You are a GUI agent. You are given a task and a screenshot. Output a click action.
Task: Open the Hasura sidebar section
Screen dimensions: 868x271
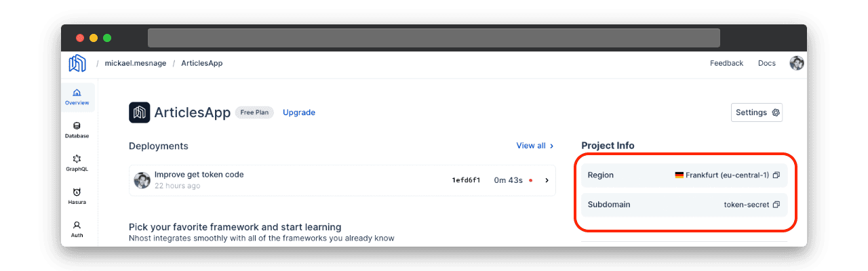pos(77,196)
